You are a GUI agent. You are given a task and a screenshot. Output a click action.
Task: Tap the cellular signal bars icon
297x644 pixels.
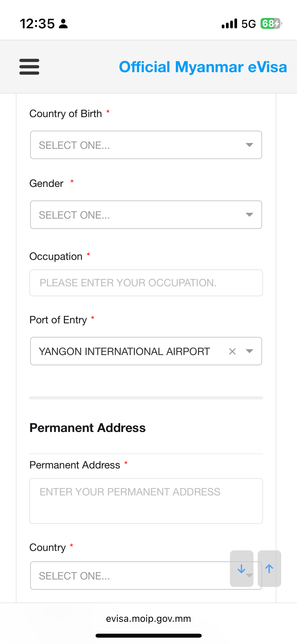(229, 24)
